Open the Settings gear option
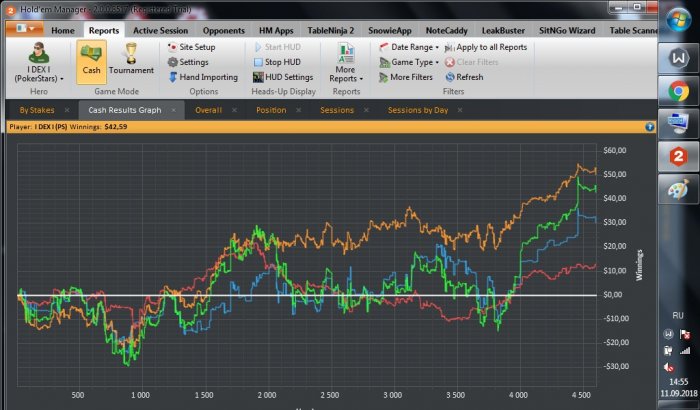This screenshot has width=700, height=410. (x=188, y=62)
